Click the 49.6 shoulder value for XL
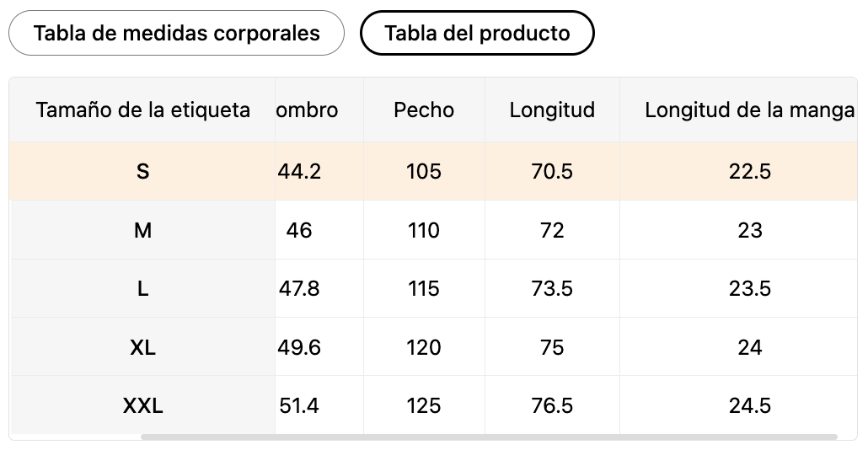This screenshot has height=450, width=868. click(x=299, y=347)
